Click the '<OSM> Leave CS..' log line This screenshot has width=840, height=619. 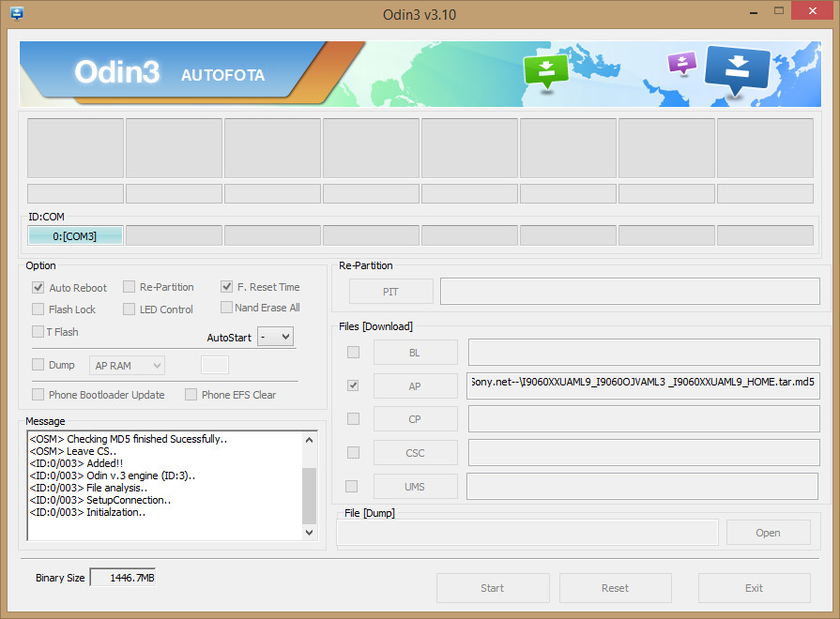73,451
